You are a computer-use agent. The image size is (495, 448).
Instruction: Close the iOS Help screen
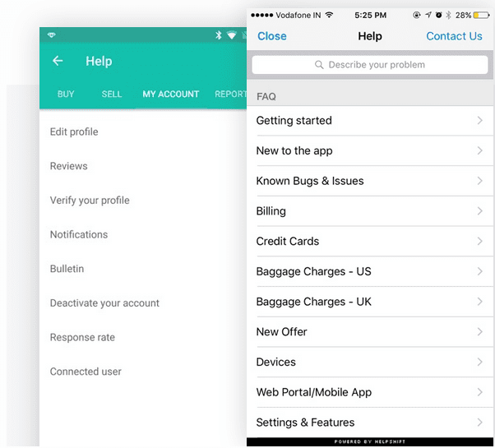coord(272,36)
